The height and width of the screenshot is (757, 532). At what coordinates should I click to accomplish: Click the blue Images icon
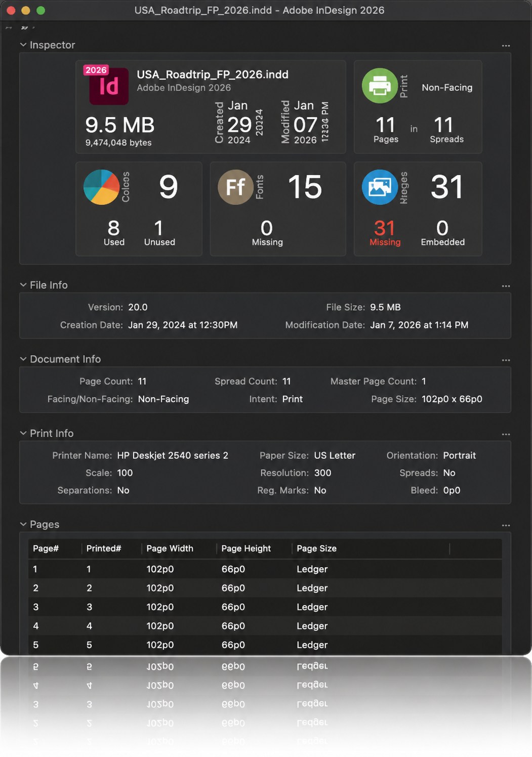pyautogui.click(x=380, y=187)
